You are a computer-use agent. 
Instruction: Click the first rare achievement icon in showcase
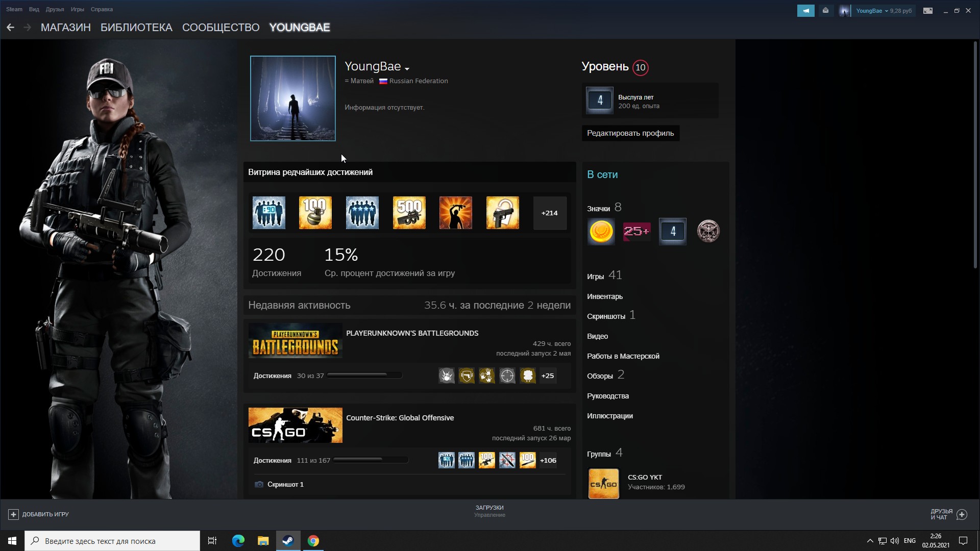click(269, 213)
